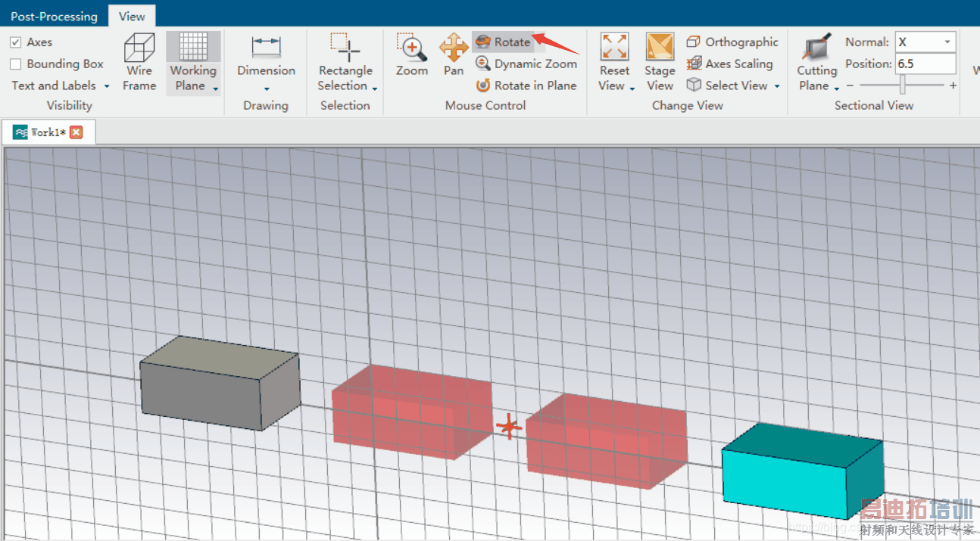The width and height of the screenshot is (980, 541).
Task: Toggle Orthographic projection
Action: coord(732,42)
